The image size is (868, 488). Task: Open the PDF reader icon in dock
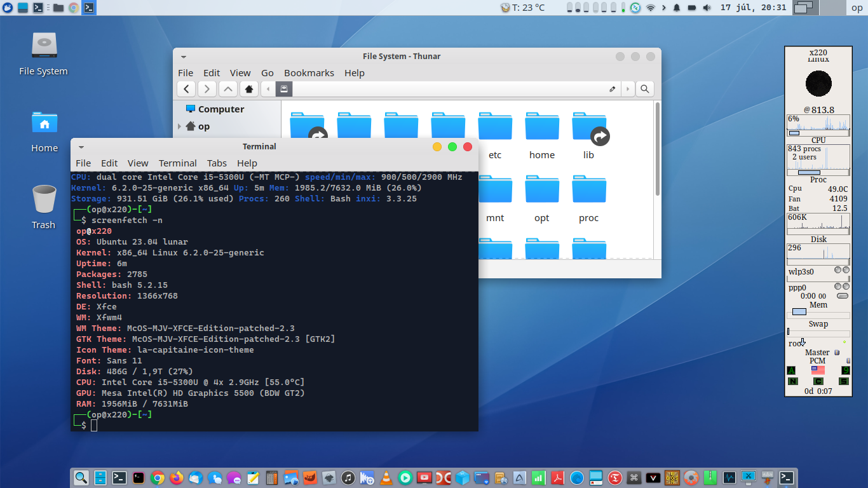(x=558, y=478)
